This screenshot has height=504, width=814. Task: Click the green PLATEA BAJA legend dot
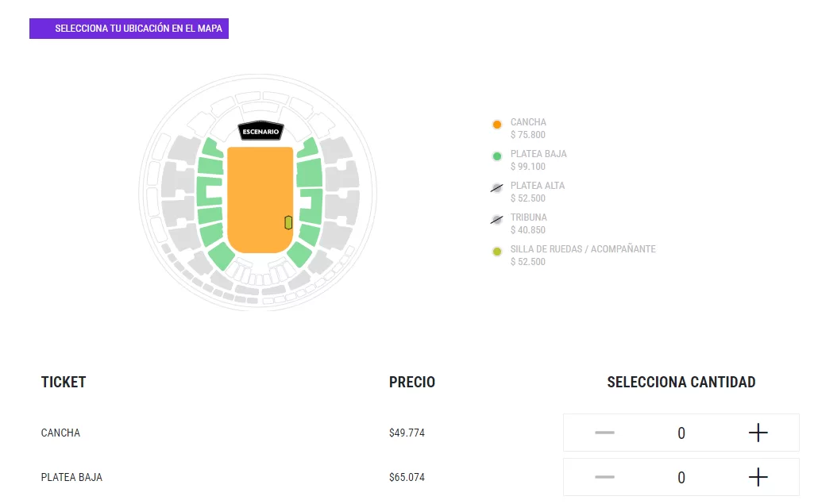(497, 156)
